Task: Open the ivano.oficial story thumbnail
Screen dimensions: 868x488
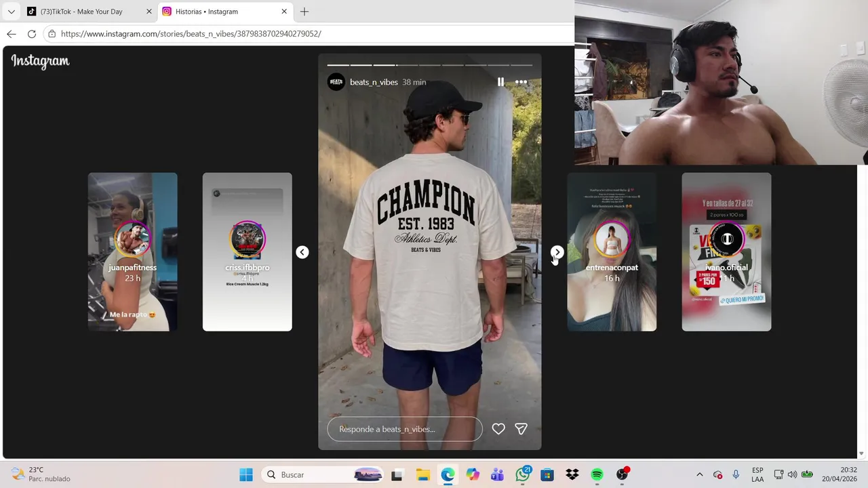Action: (726, 252)
